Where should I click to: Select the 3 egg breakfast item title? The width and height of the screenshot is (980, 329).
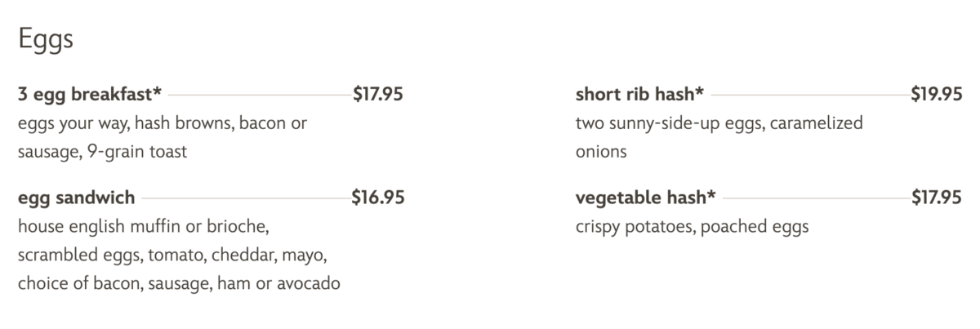(89, 95)
